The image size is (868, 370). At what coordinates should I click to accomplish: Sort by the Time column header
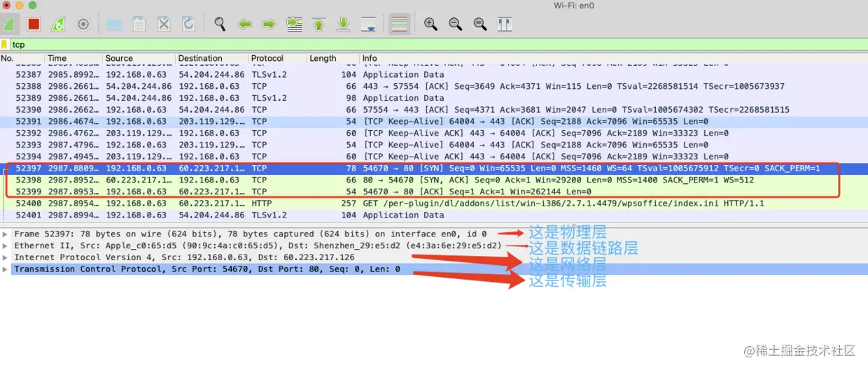(73, 59)
